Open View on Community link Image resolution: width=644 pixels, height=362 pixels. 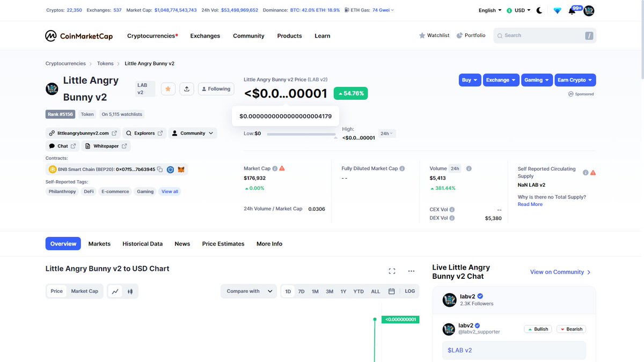pos(561,272)
